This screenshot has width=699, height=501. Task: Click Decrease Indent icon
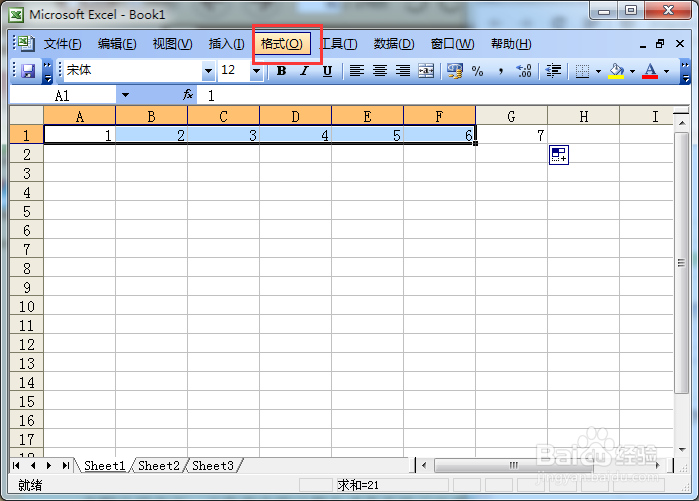coord(553,71)
